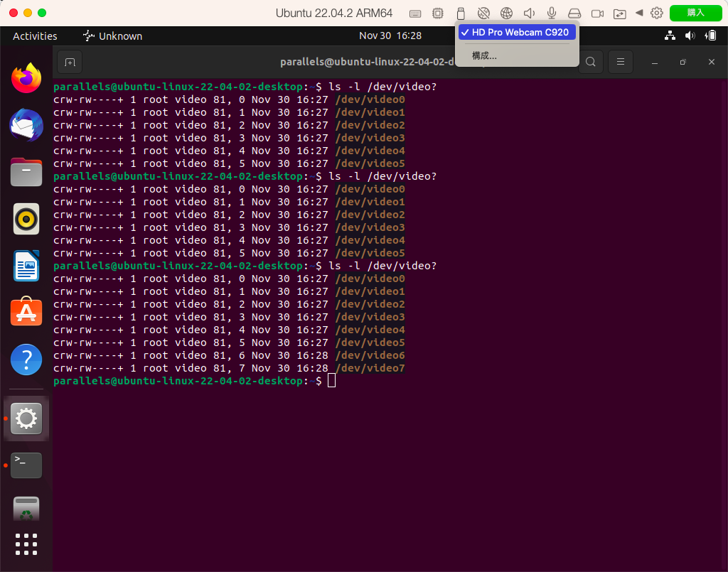Click the Parallels sound speaker icon

(x=529, y=14)
